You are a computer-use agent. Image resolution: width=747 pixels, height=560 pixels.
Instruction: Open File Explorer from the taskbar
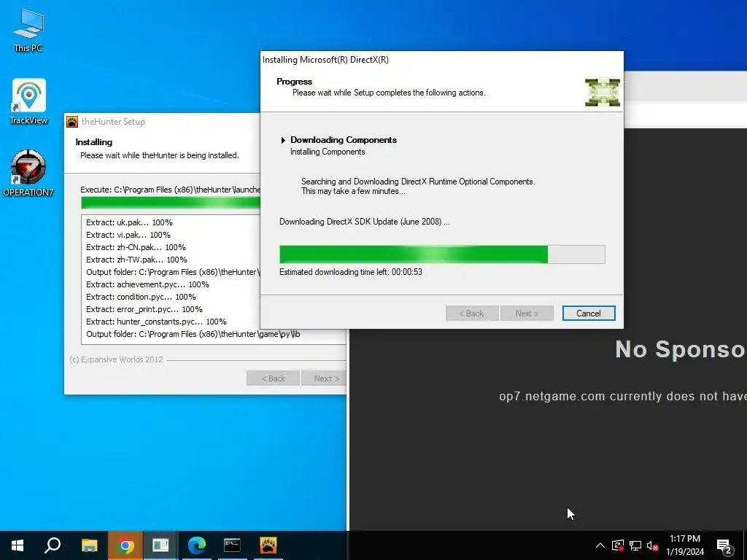(89, 545)
